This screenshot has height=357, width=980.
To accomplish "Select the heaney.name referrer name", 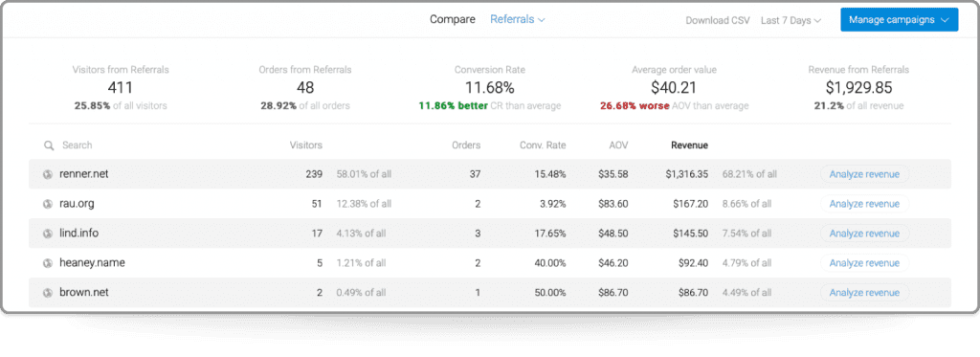I will tap(92, 262).
